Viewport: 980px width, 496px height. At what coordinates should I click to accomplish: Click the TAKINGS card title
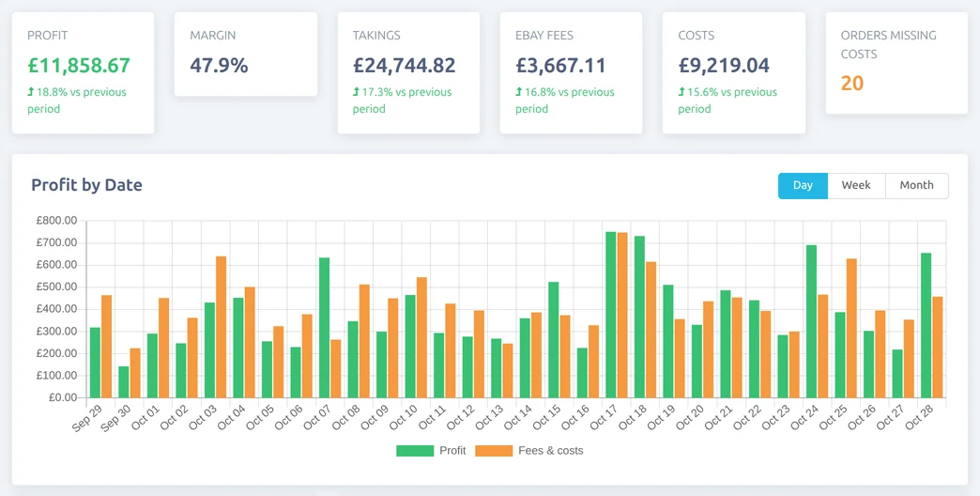[376, 36]
